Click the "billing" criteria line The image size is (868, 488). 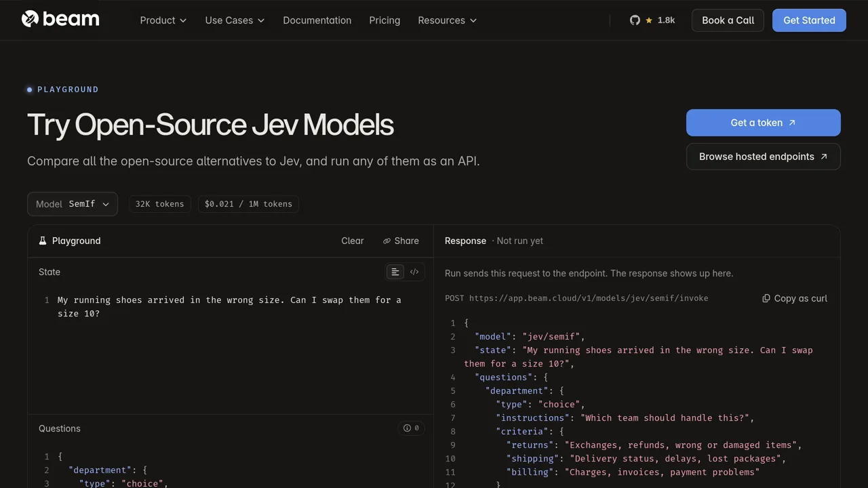click(x=633, y=472)
